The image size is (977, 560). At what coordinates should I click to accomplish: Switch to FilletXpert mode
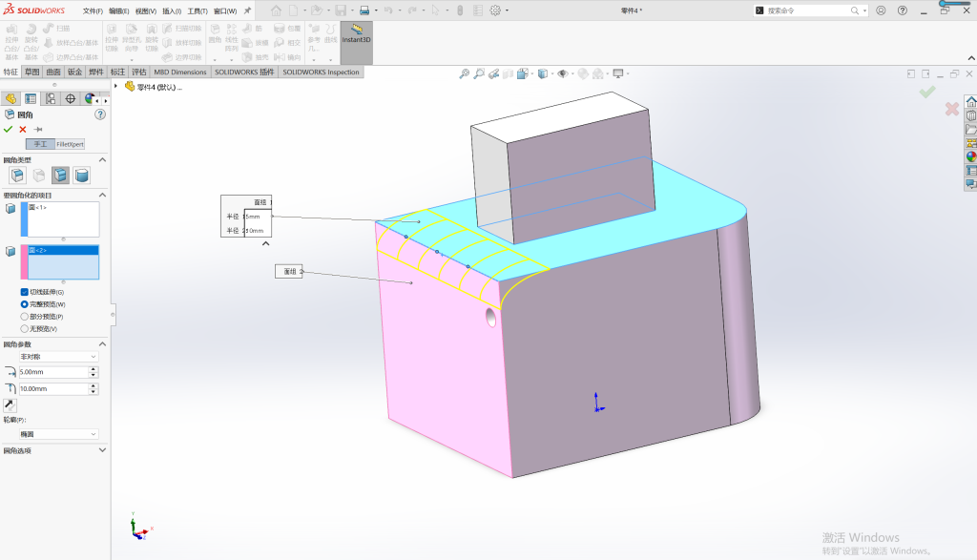(70, 144)
